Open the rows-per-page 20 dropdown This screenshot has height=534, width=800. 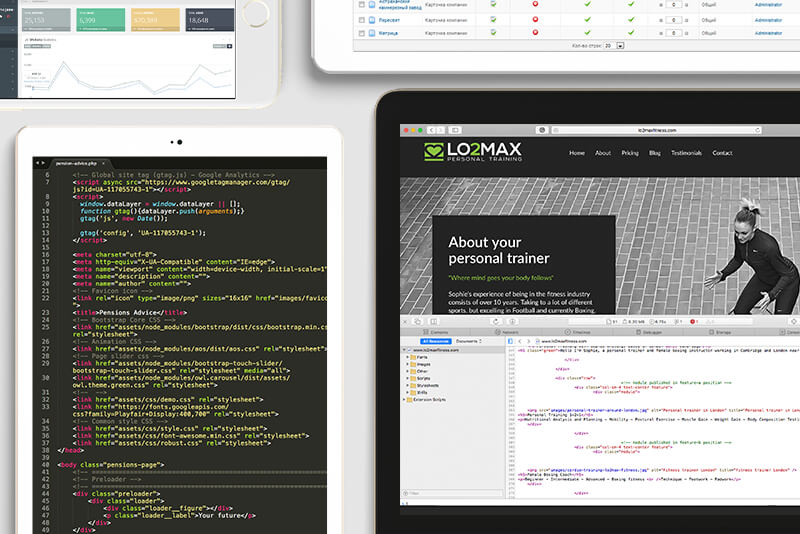[614, 45]
